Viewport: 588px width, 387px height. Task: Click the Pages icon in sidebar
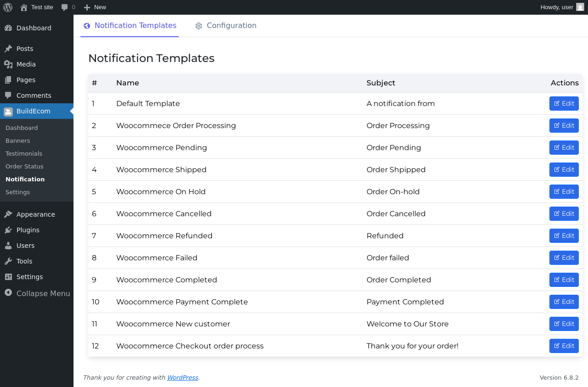click(x=8, y=80)
